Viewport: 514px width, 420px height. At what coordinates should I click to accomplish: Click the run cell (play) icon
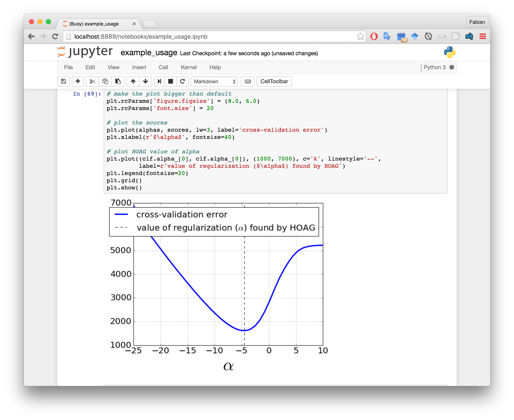[x=158, y=81]
